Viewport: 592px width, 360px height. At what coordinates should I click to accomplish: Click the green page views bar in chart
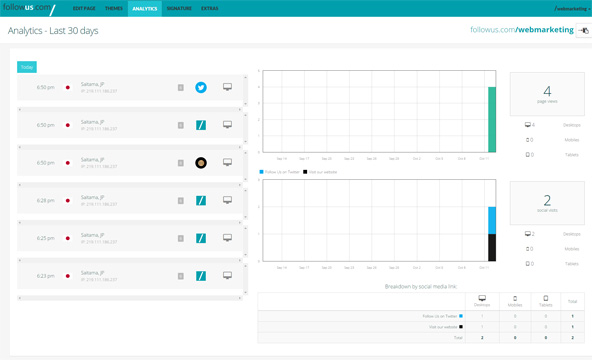[492, 120]
